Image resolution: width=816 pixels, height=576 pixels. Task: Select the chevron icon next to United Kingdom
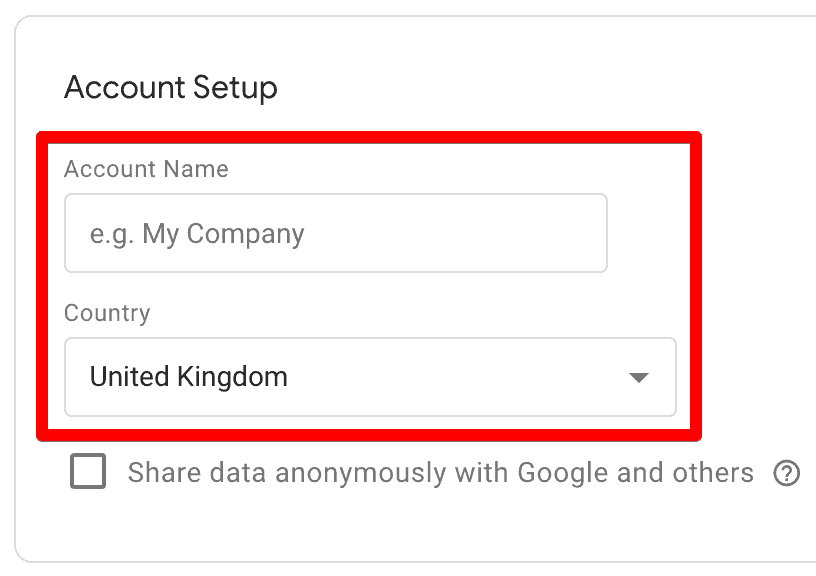click(x=637, y=377)
